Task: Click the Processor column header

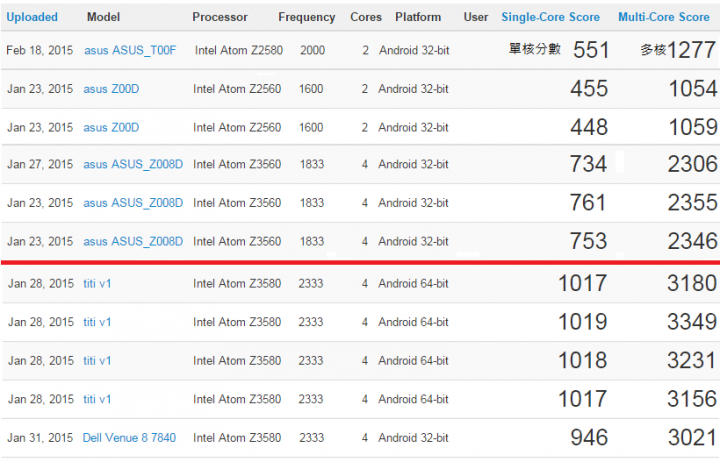Action: pyautogui.click(x=219, y=17)
